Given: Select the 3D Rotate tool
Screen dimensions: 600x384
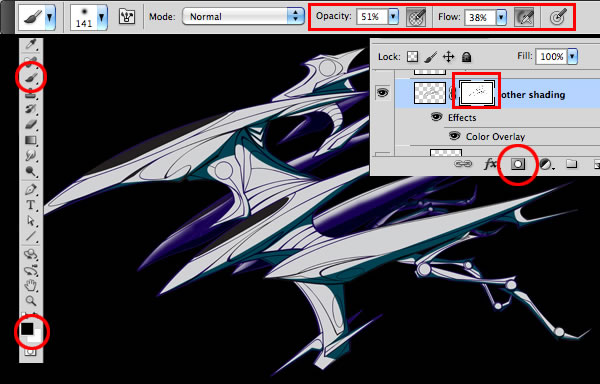Looking at the screenshot, I should point(31,254).
